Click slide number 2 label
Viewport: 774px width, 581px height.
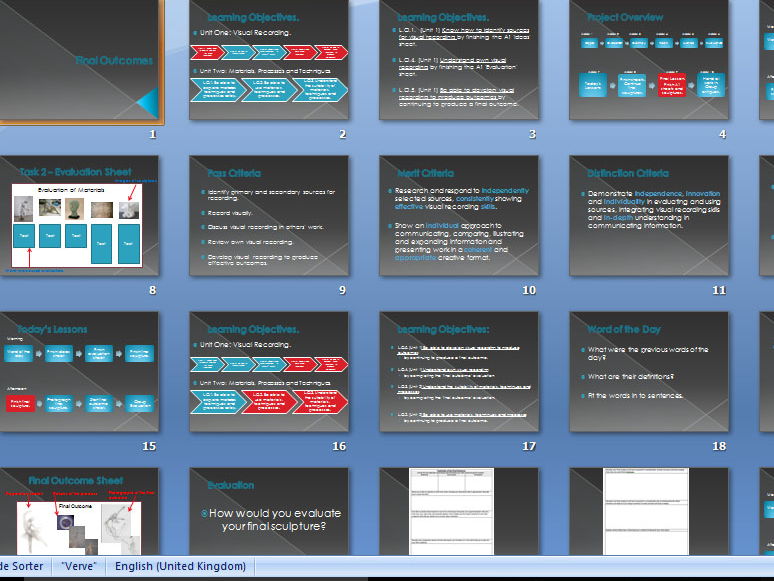point(343,134)
